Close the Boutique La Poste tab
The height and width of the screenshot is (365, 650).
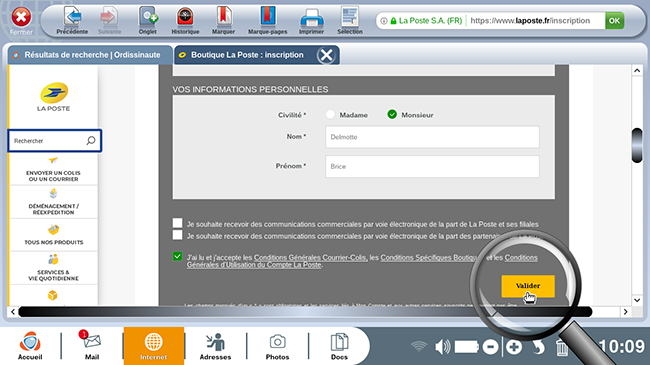[x=326, y=55]
